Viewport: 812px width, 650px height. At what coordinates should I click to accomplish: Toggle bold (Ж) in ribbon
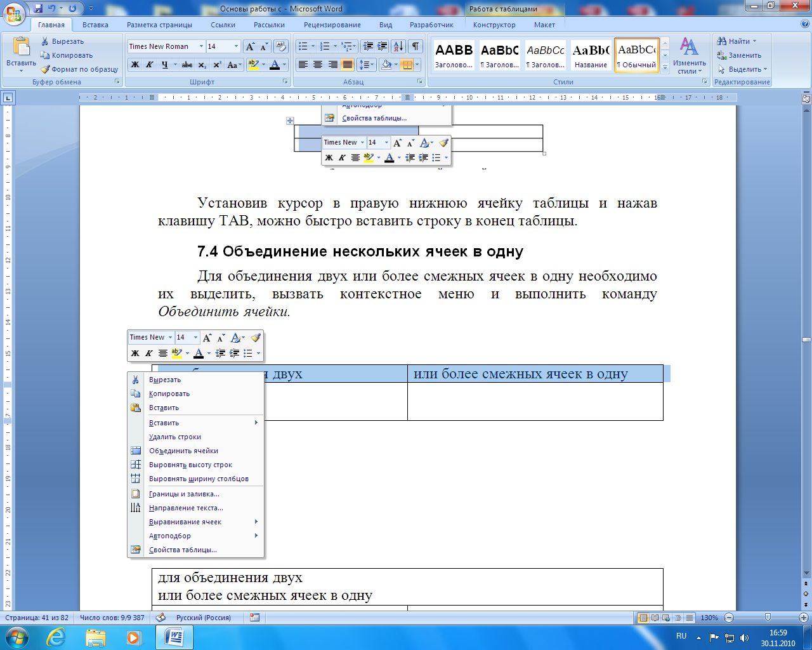click(x=135, y=65)
